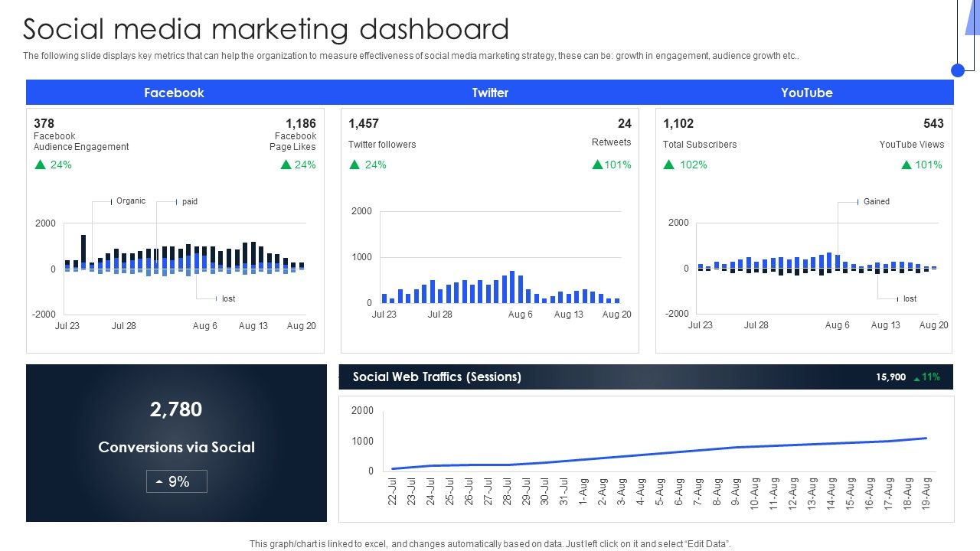Click the YouTube Views label
Screen dimensions: 980x551
[912, 145]
